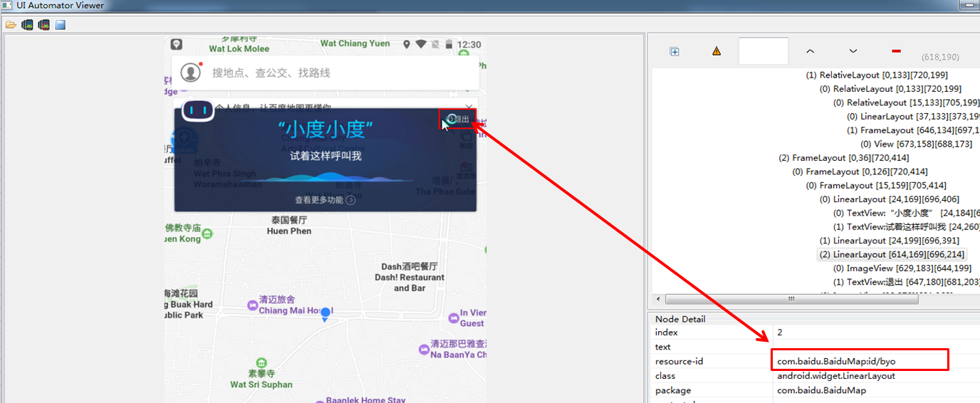The width and height of the screenshot is (980, 403).
Task: Click the up chevron for previous search result
Action: 810,51
